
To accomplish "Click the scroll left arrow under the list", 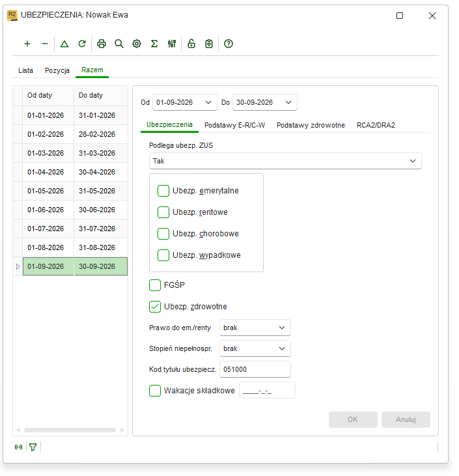I will tap(18, 430).
